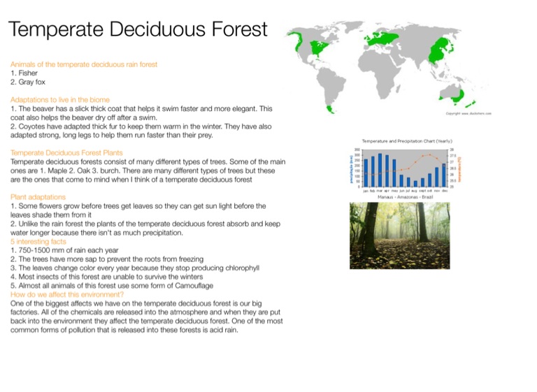Click the camouflage fact line

click(x=112, y=286)
